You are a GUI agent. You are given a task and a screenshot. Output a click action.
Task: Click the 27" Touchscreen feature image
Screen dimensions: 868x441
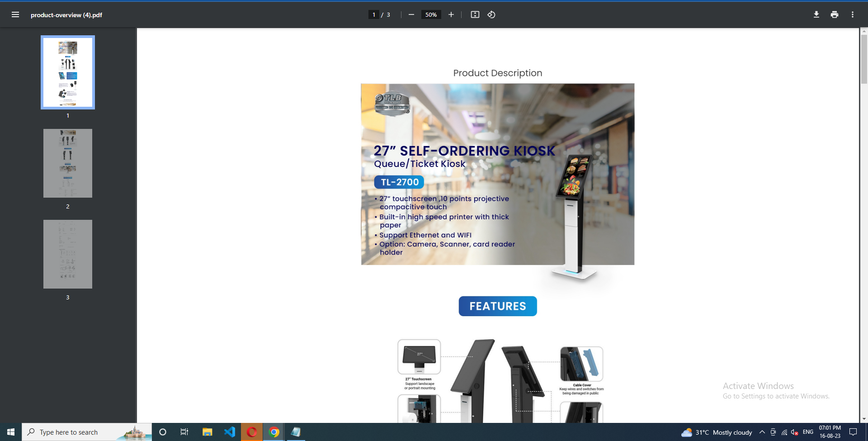click(419, 357)
